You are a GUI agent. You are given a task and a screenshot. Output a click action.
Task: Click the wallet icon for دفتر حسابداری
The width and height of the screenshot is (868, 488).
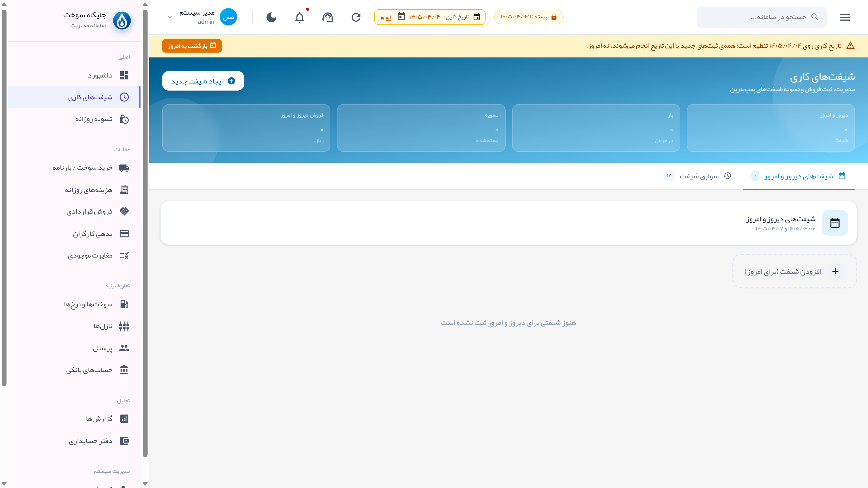point(124,441)
